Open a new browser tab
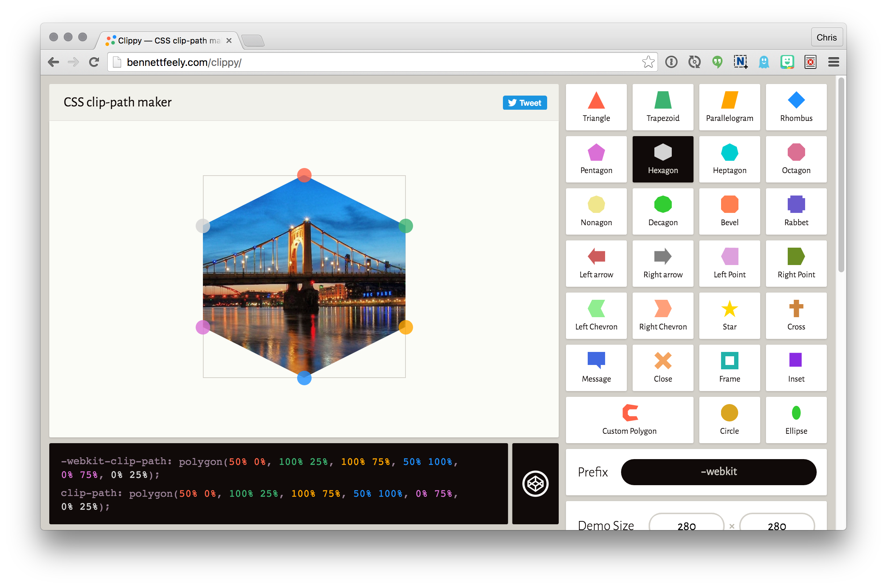887x588 pixels. [253, 41]
